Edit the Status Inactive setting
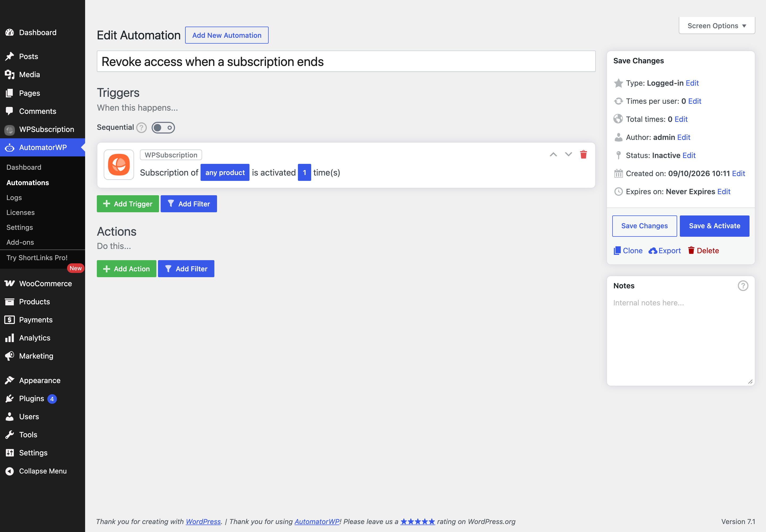The image size is (766, 532). [689, 155]
